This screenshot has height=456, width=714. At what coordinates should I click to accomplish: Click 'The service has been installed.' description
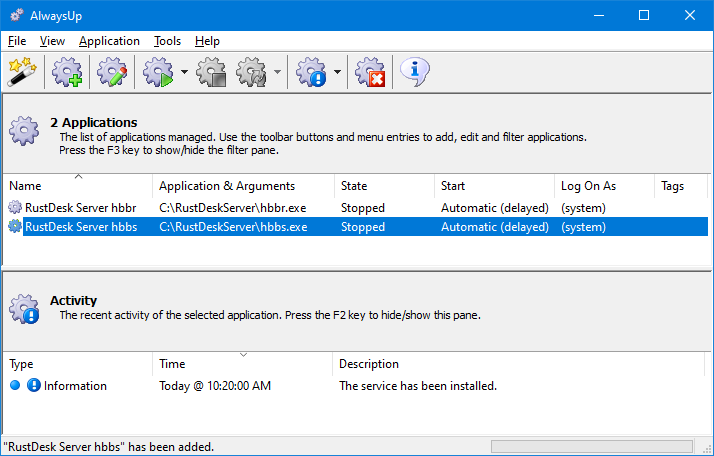pos(418,386)
